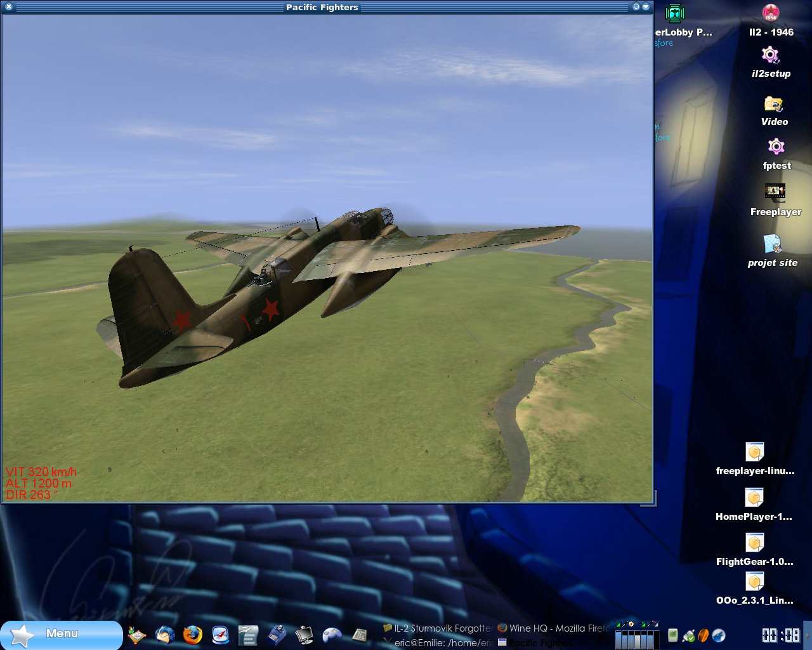
Task: Open projet site desktop file
Action: [x=772, y=250]
